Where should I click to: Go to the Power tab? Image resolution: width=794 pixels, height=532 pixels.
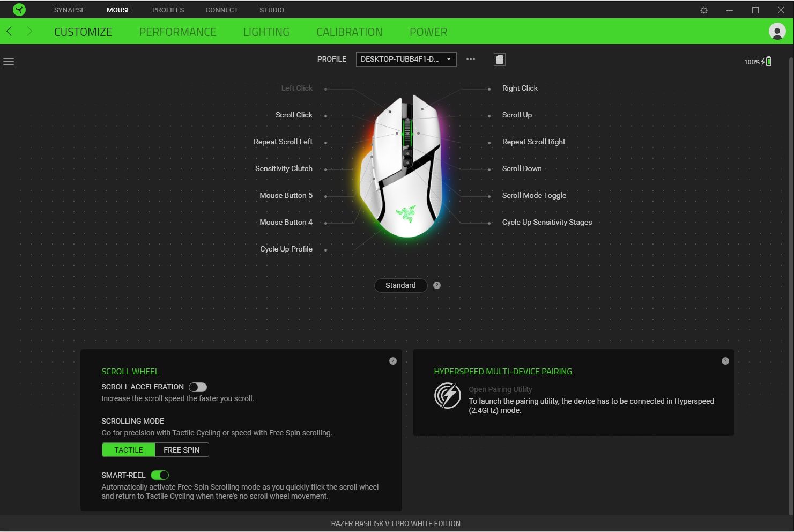428,32
